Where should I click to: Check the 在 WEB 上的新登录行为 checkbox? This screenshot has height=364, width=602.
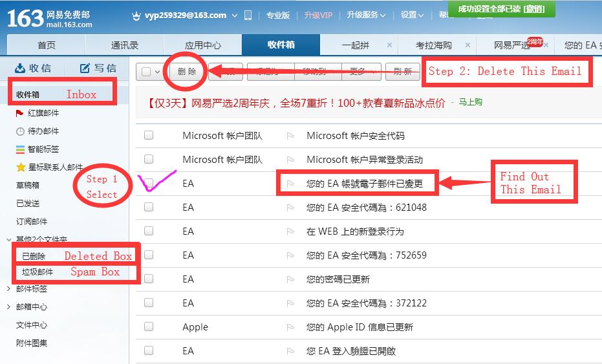(149, 231)
